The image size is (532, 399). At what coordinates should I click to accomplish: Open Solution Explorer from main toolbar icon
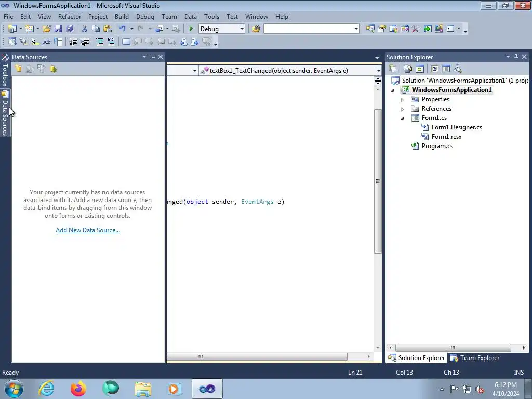(370, 29)
